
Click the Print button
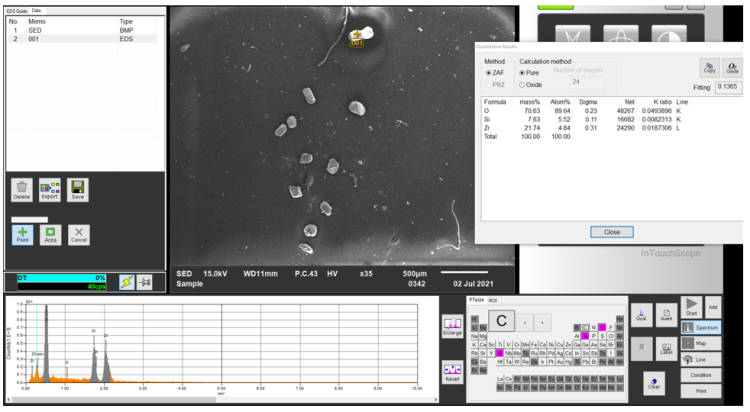701,391
